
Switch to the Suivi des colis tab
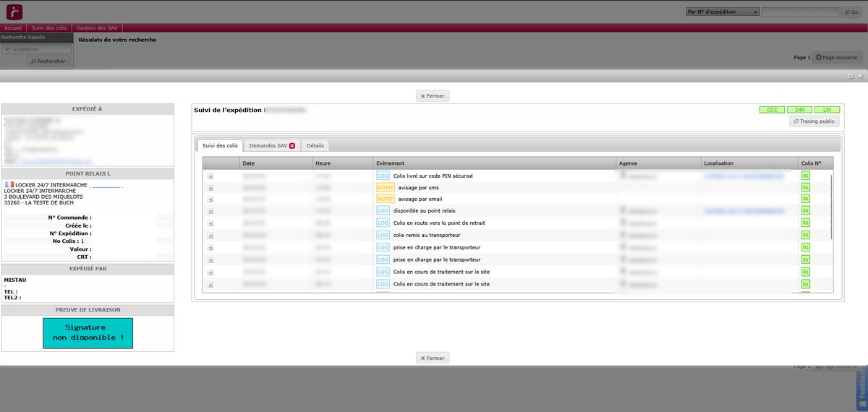click(220, 145)
